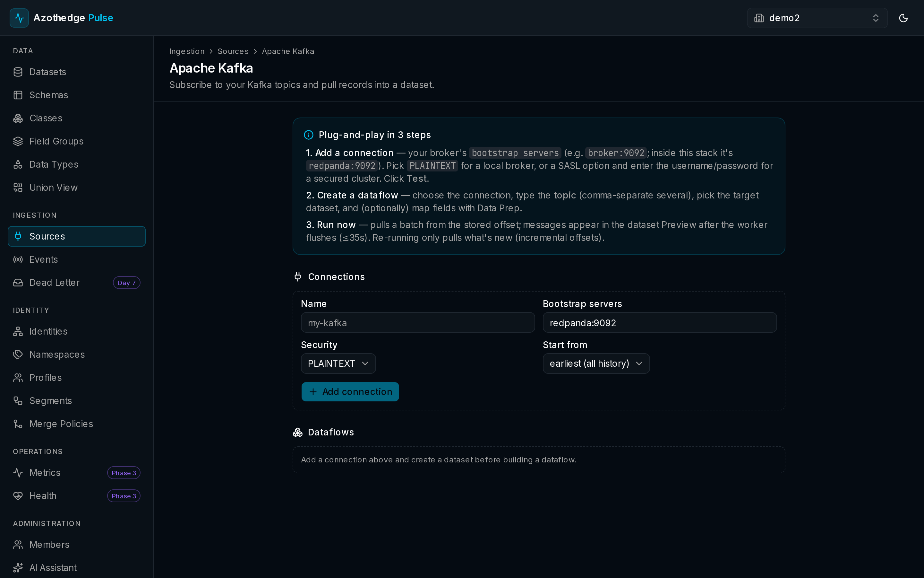This screenshot has width=924, height=578.
Task: Click the Phase 3 badge next to Health
Action: coord(124,496)
